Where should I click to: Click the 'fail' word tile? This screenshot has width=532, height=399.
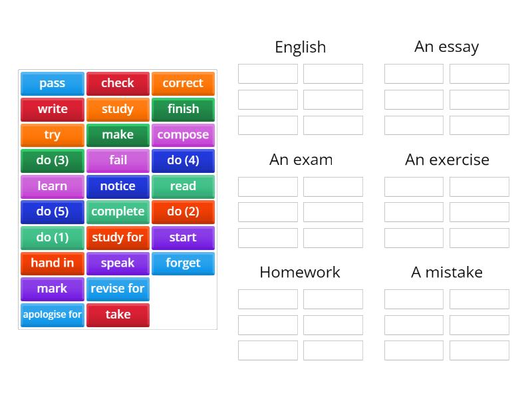tap(118, 160)
